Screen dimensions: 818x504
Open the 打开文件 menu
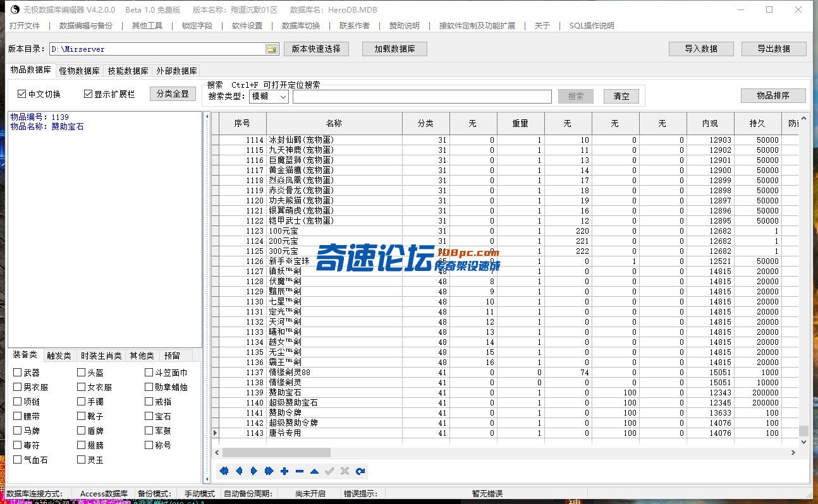(x=25, y=26)
